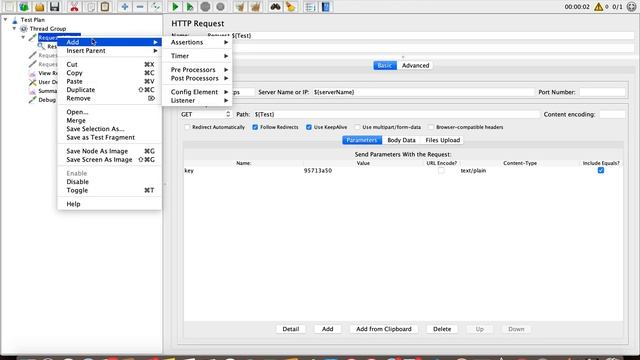The width and height of the screenshot is (640, 360).
Task: Click the blue plus Expand All icon
Action: click(125, 7)
